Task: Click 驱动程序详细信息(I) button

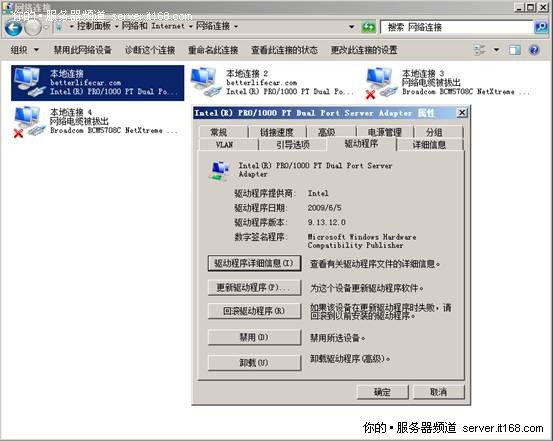Action: tap(254, 263)
